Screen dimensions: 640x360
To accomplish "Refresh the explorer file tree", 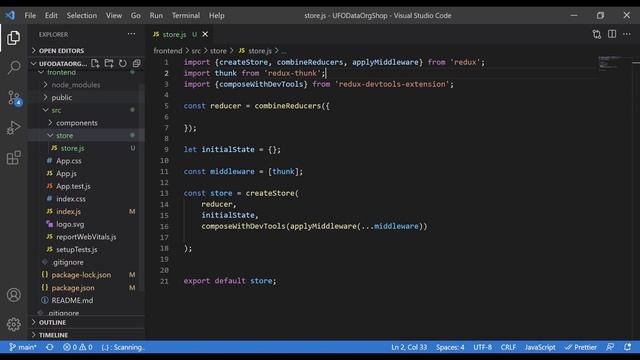I will (122, 63).
